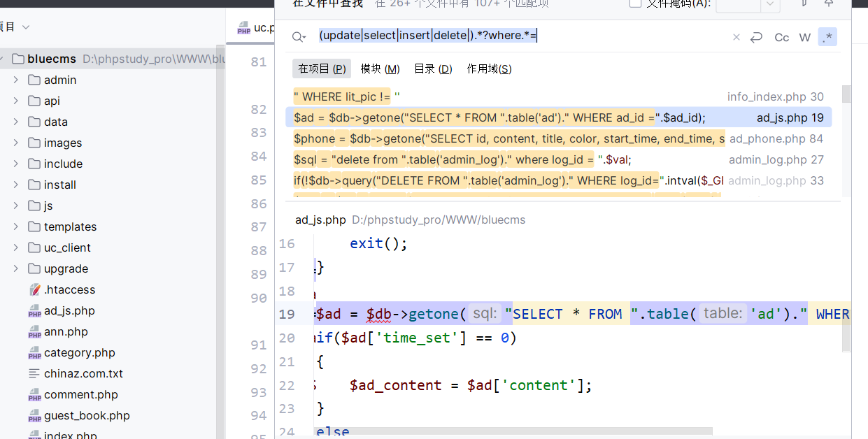Select result in admin_log.php line 33

559,180
